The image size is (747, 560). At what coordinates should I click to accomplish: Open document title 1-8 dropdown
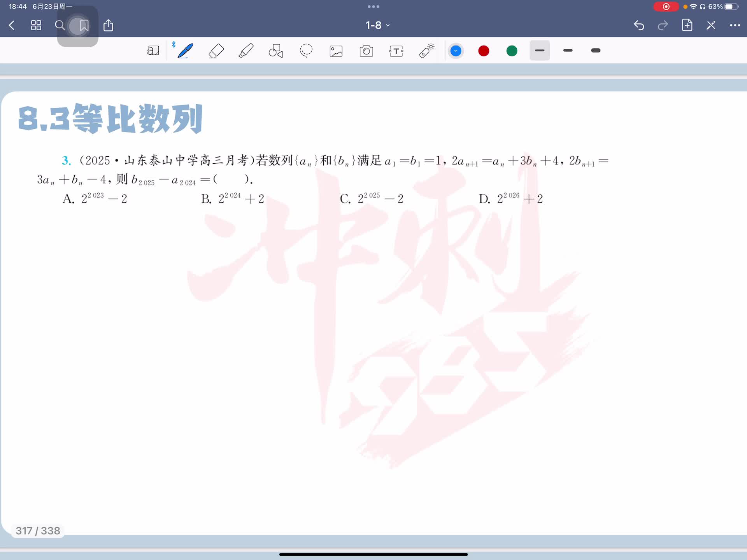[377, 25]
